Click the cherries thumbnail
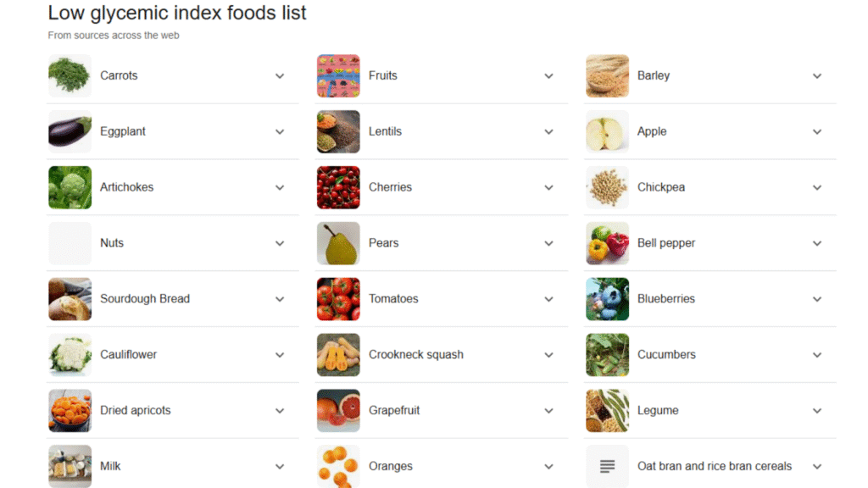The image size is (868, 488). 338,187
